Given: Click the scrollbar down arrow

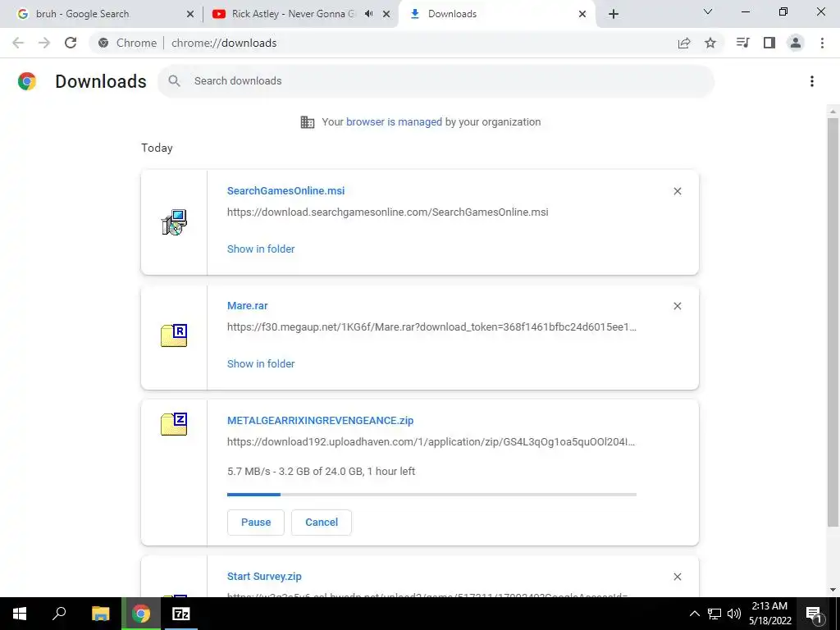Looking at the screenshot, I should tap(832, 590).
